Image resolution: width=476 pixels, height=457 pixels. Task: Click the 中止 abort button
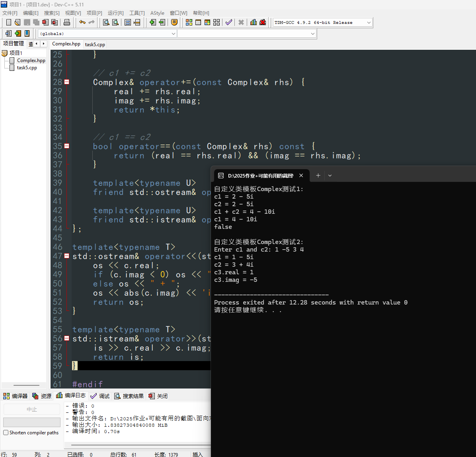click(x=31, y=409)
